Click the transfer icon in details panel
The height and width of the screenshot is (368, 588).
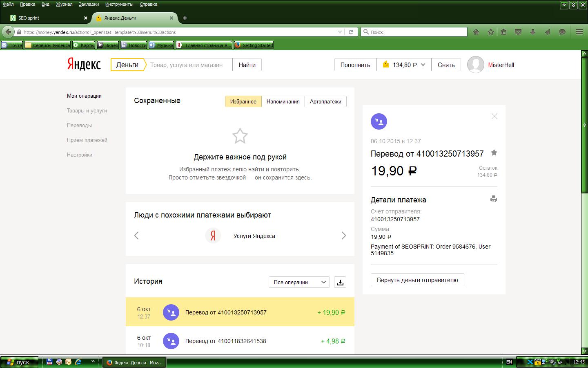379,121
